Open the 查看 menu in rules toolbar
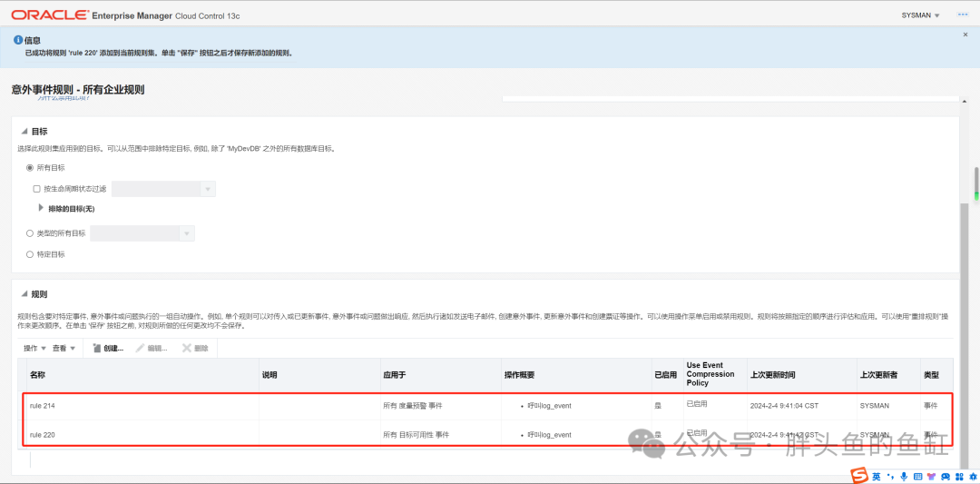The height and width of the screenshot is (484, 980). (x=64, y=349)
